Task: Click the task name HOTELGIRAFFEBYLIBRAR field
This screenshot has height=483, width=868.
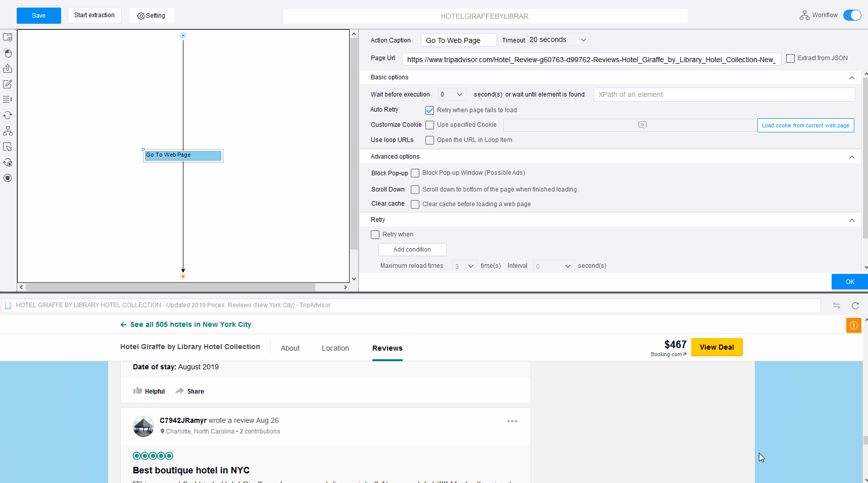Action: point(485,16)
